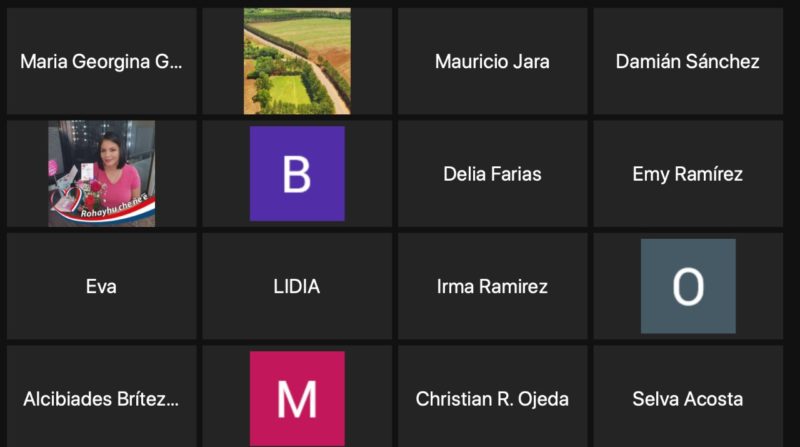This screenshot has width=800, height=447.
Task: Select Maria Georgina G... participant tile
Action: [102, 61]
